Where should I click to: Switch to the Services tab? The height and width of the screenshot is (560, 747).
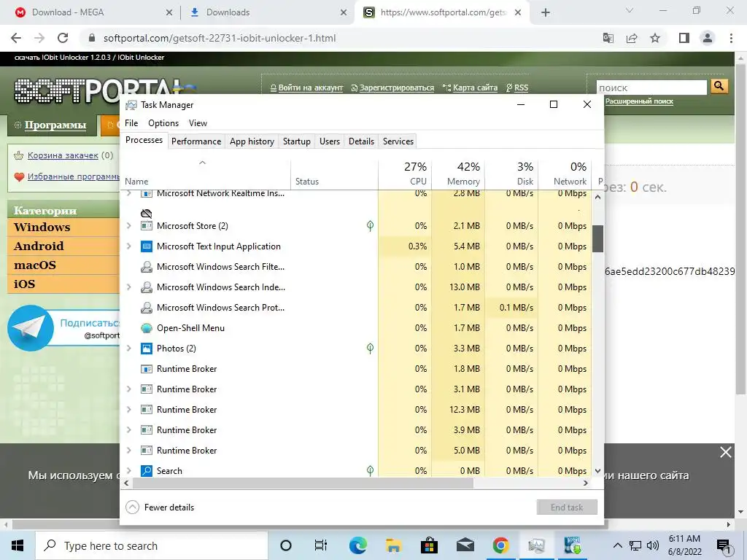click(398, 141)
